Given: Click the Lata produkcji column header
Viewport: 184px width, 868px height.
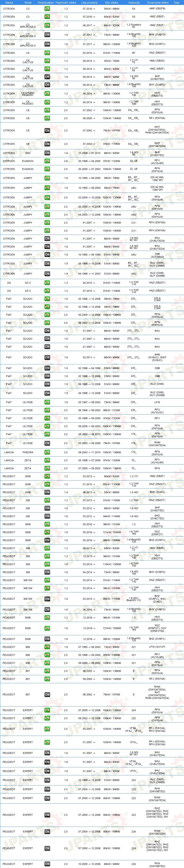Looking at the screenshot, I should (x=89, y=2).
